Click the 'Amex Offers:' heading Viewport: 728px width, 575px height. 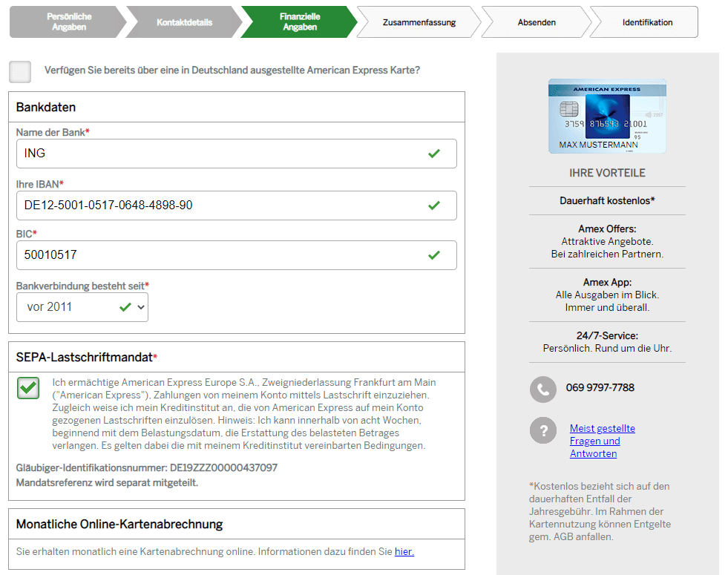(607, 229)
